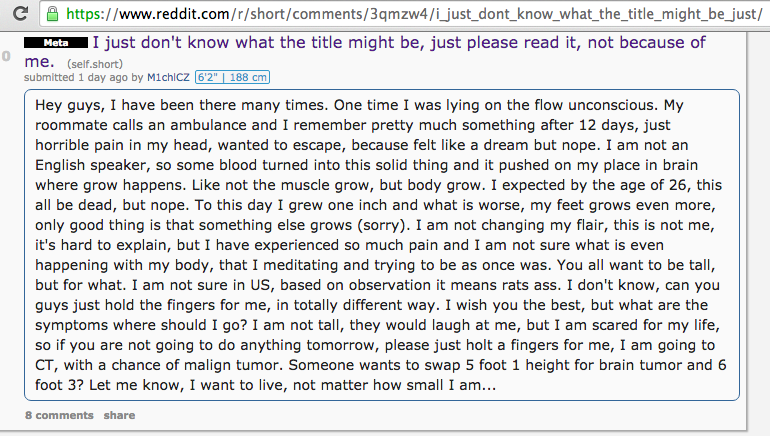Click inside the post body text box

[x=382, y=245]
